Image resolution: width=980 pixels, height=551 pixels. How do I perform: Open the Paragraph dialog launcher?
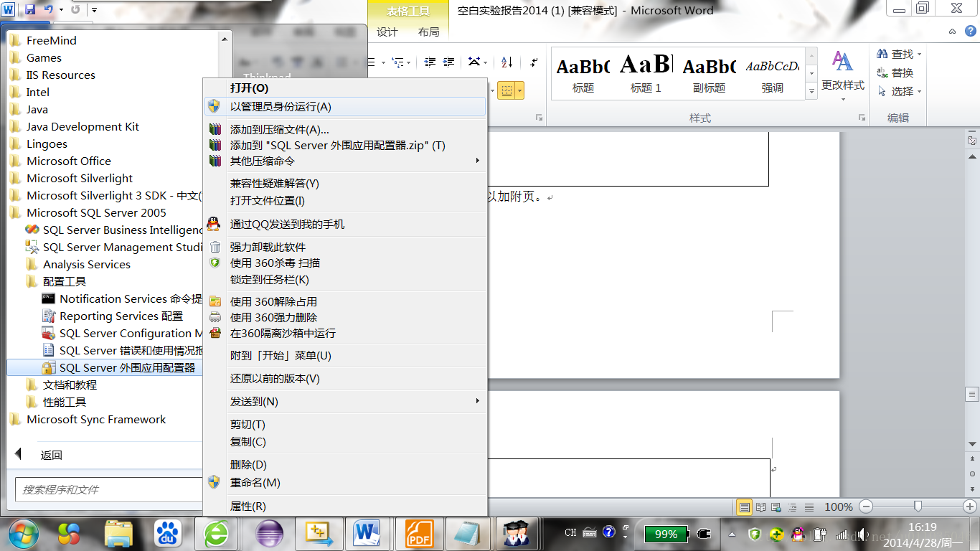point(539,118)
